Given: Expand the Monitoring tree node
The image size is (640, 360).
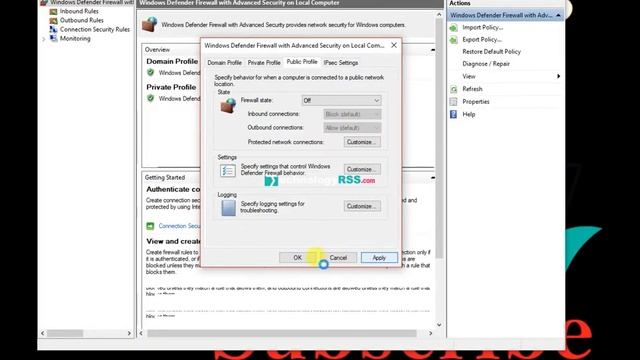Looking at the screenshot, I should tap(44, 39).
